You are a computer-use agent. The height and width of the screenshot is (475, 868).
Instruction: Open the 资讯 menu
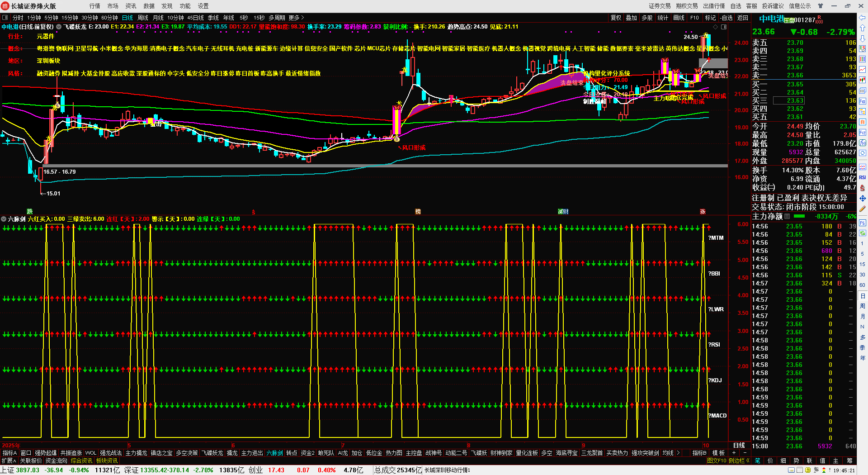131,6
